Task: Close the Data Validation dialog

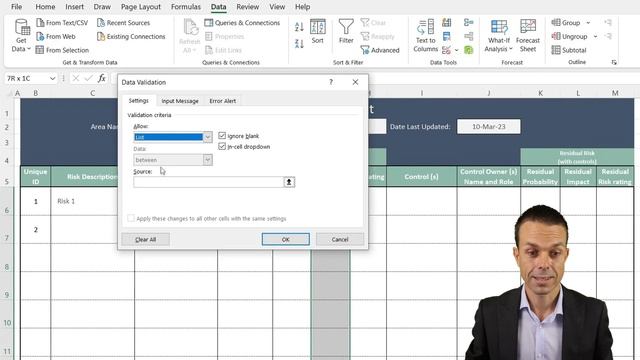Action: pos(356,82)
